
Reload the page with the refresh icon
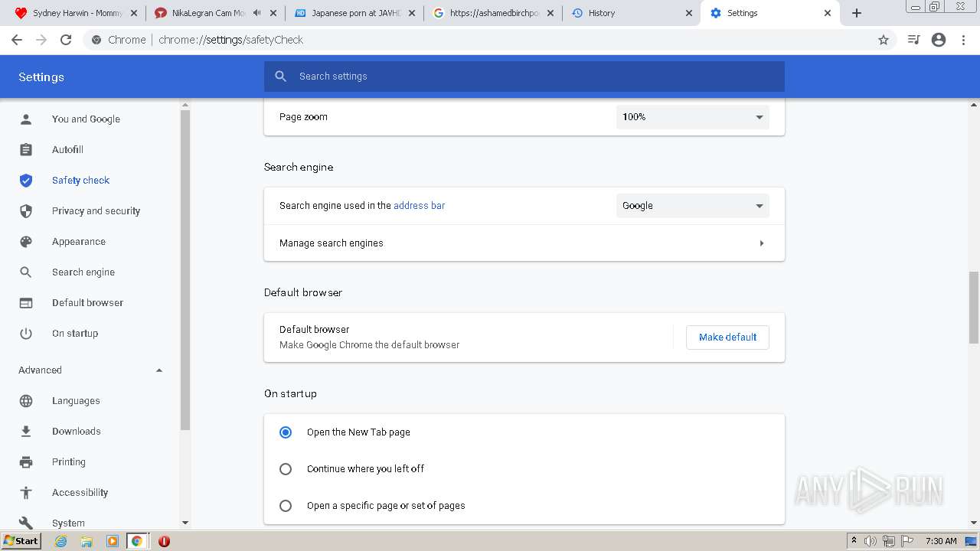[x=66, y=40]
